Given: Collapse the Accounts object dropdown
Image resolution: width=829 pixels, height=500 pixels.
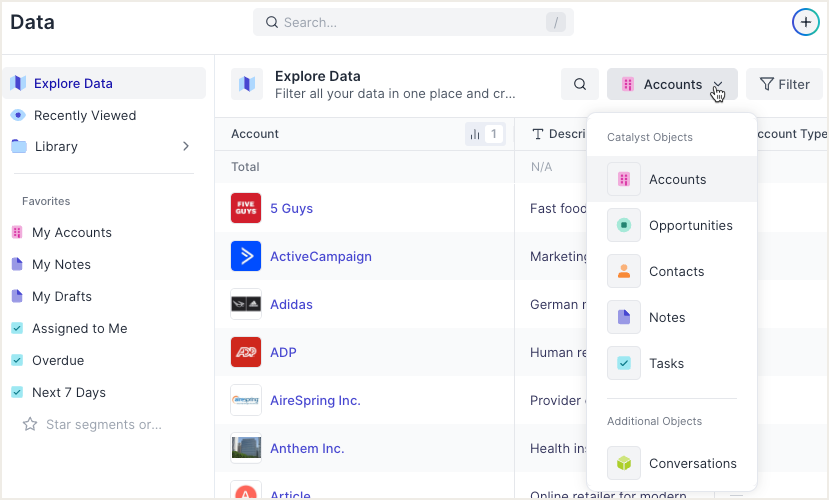Looking at the screenshot, I should 673,84.
